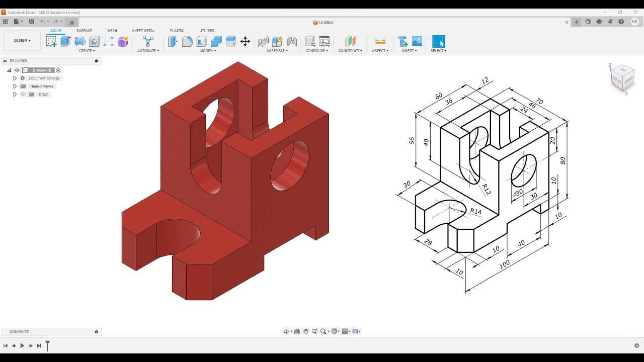
Task: Open the File menu dropdown
Action: pyautogui.click(x=18, y=22)
